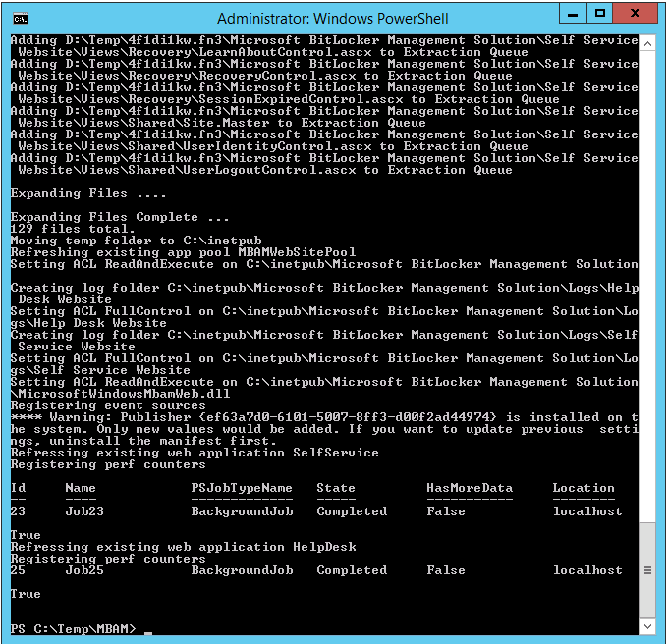667x644 pixels.
Task: Click 'Completed' state in Job25 row
Action: tap(352, 570)
